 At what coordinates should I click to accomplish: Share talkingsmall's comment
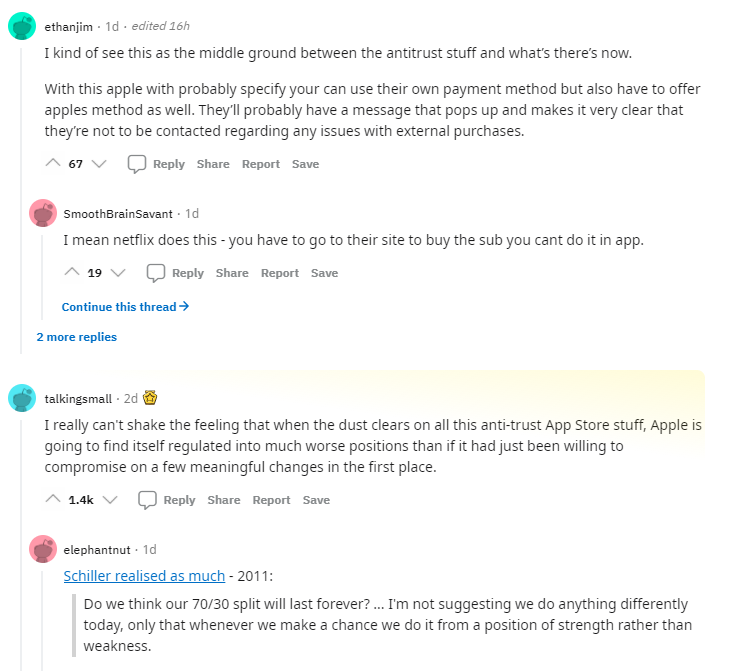pyautogui.click(x=224, y=500)
